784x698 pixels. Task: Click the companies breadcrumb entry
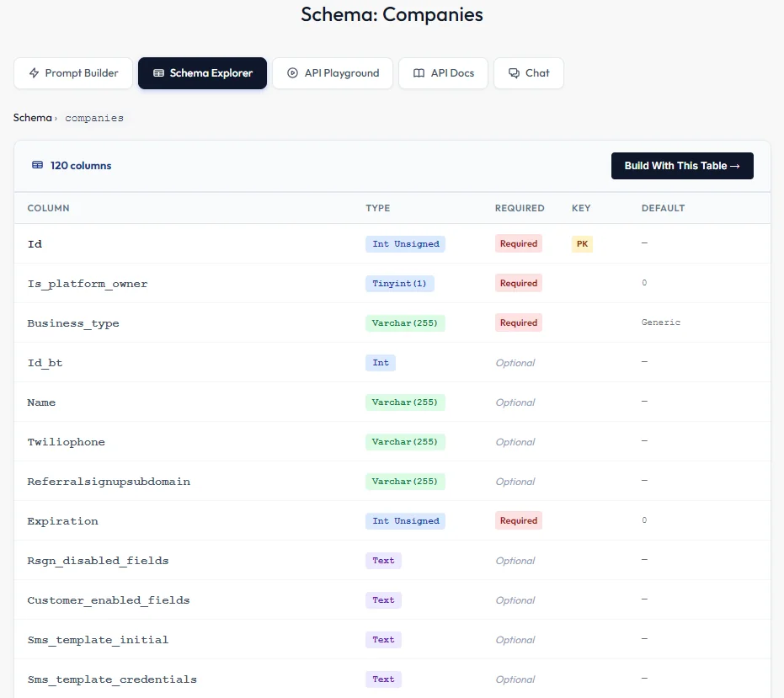94,118
